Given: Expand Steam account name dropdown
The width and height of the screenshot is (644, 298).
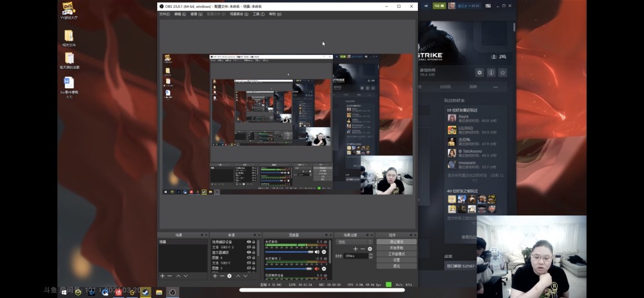Looking at the screenshot, I should 468,6.
